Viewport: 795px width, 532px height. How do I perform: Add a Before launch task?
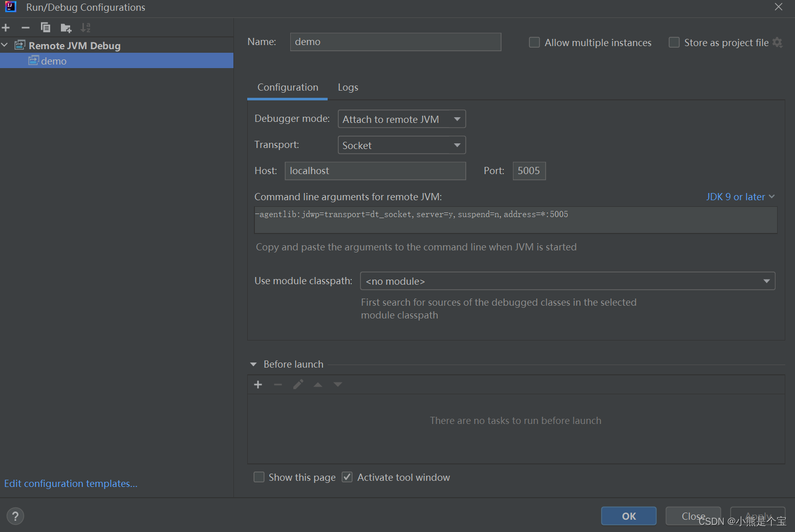(258, 384)
